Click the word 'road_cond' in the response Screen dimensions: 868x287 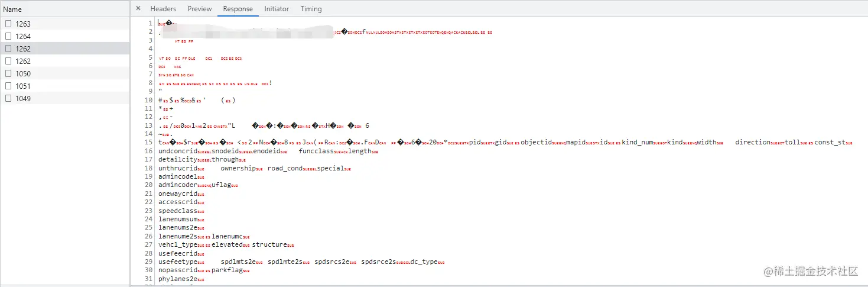click(x=285, y=168)
